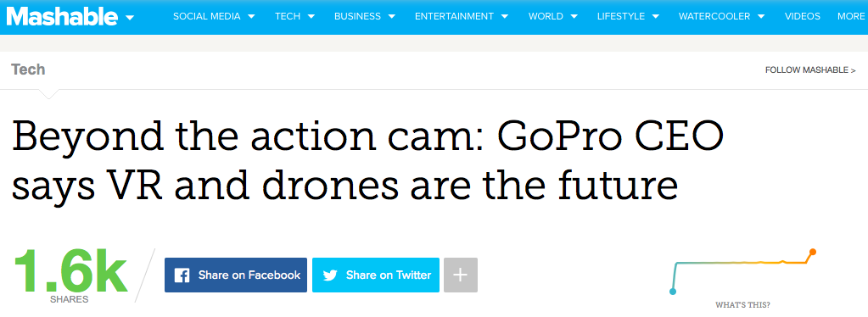
Task: Click the Facebook logo icon
Action: tap(182, 275)
